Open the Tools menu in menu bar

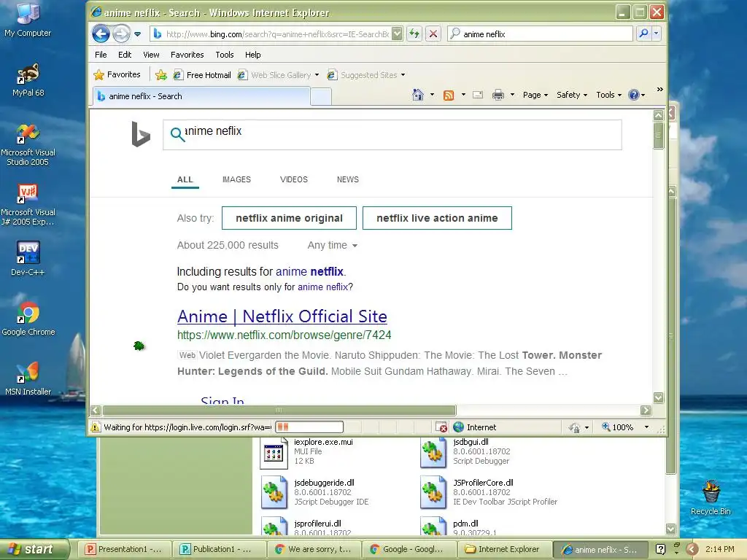pos(225,55)
